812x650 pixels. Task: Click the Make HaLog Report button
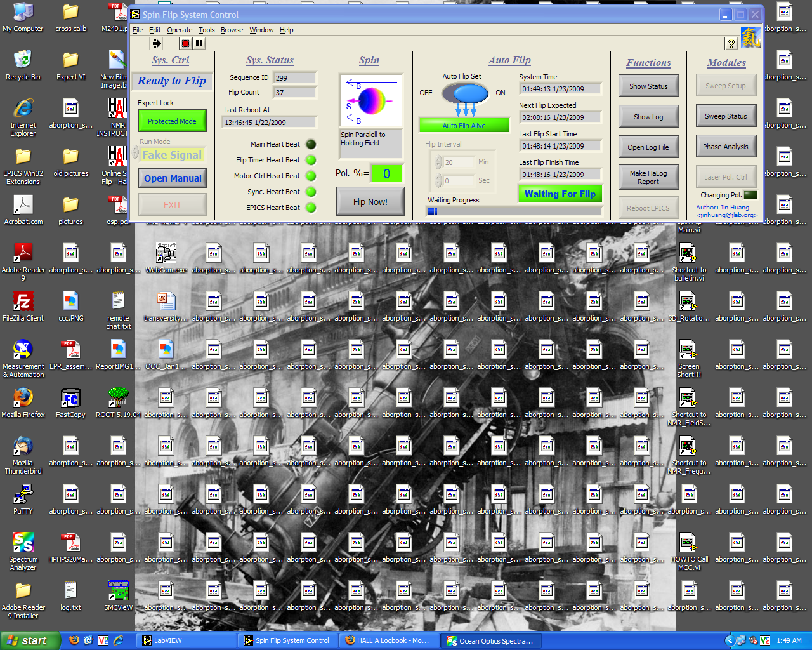pyautogui.click(x=648, y=178)
